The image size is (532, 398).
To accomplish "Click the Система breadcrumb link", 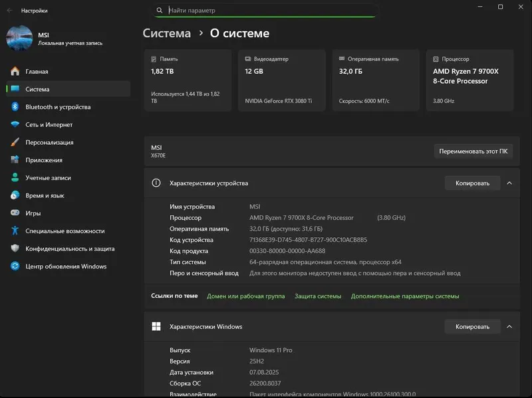I will [167, 33].
